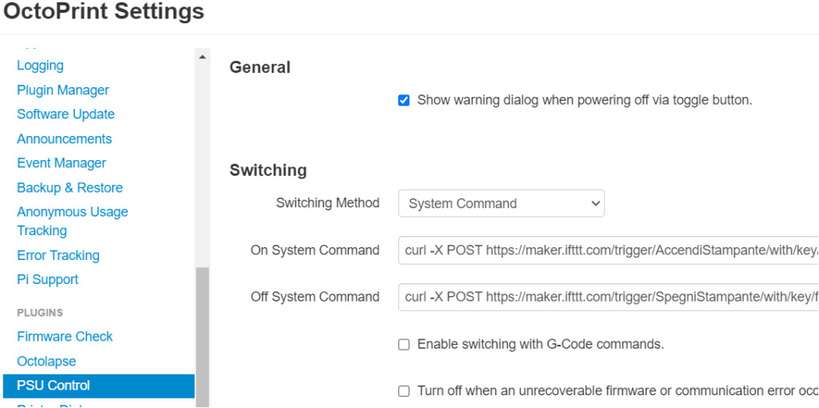Image resolution: width=819 pixels, height=408 pixels.
Task: Open Error Tracking settings
Action: [58, 255]
